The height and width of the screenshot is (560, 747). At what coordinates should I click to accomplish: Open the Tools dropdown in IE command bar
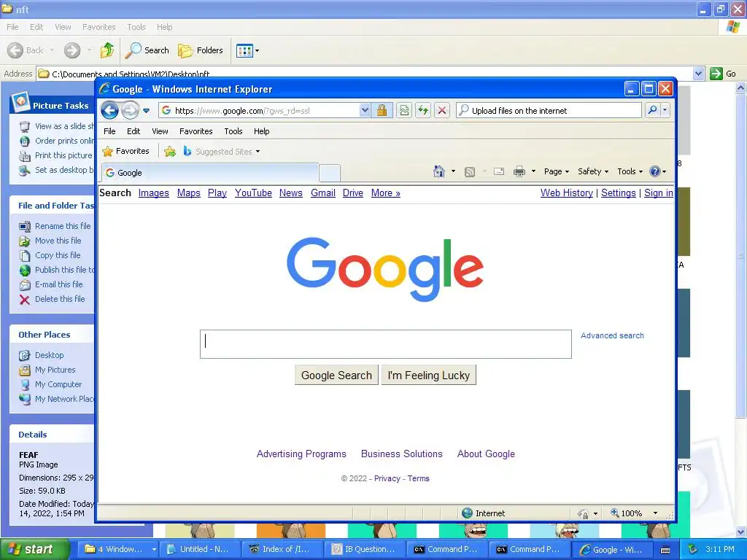tap(630, 171)
